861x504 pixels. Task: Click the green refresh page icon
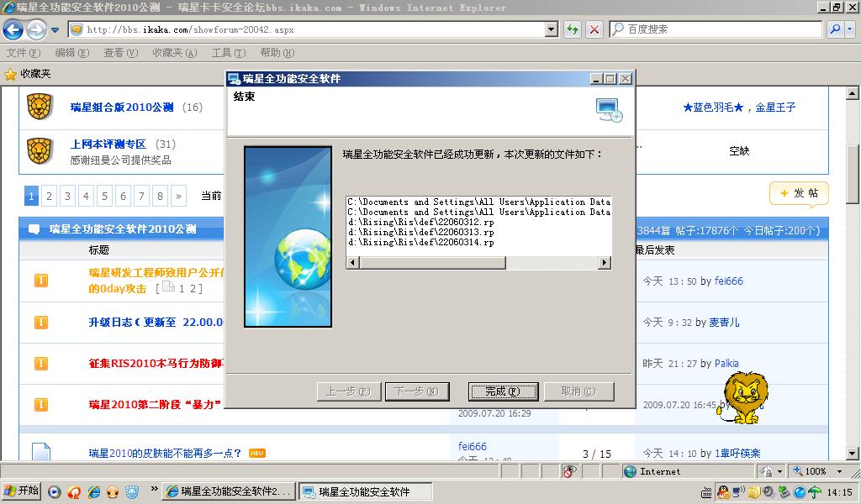pyautogui.click(x=573, y=29)
